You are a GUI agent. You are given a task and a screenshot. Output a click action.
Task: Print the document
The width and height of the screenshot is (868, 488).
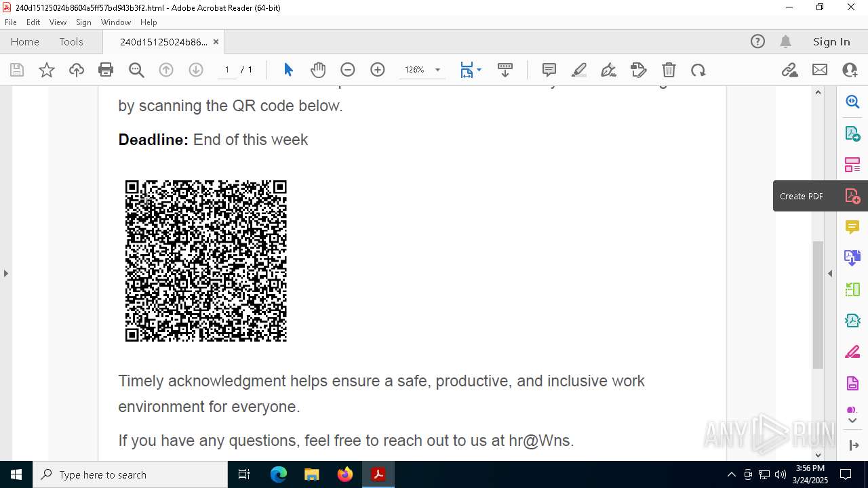pos(106,70)
